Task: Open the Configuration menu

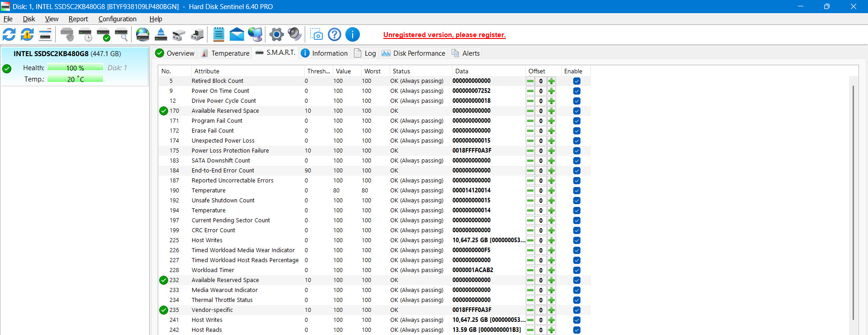Action: [117, 19]
